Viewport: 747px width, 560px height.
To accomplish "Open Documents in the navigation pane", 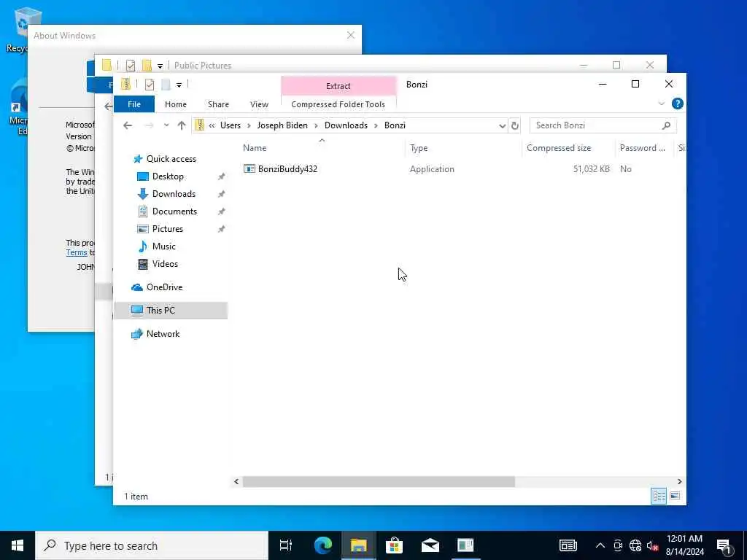I will click(x=174, y=211).
